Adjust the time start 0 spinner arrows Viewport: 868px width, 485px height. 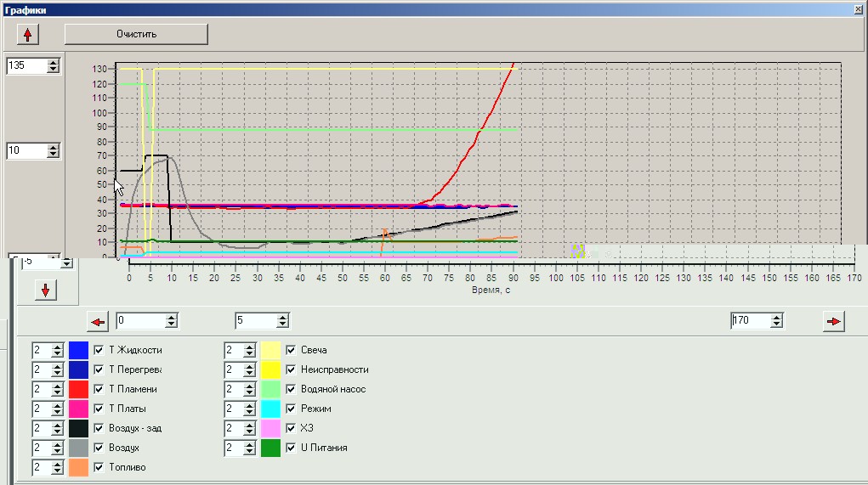pos(172,320)
